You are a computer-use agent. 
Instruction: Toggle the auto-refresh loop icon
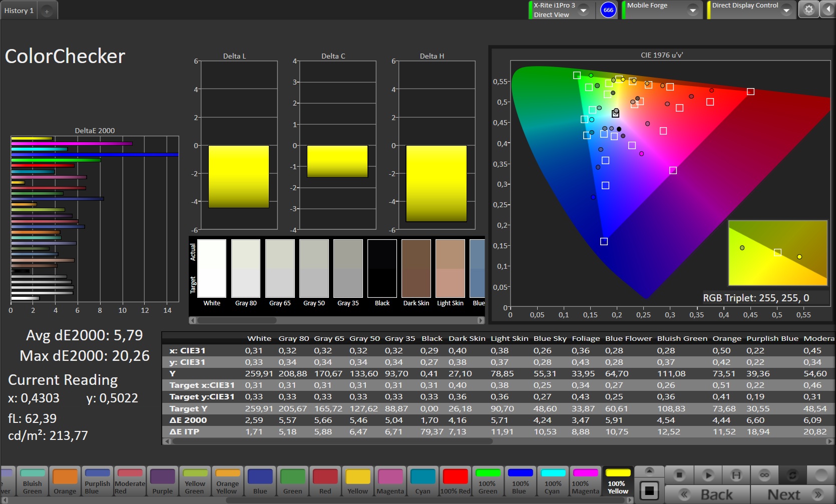792,474
